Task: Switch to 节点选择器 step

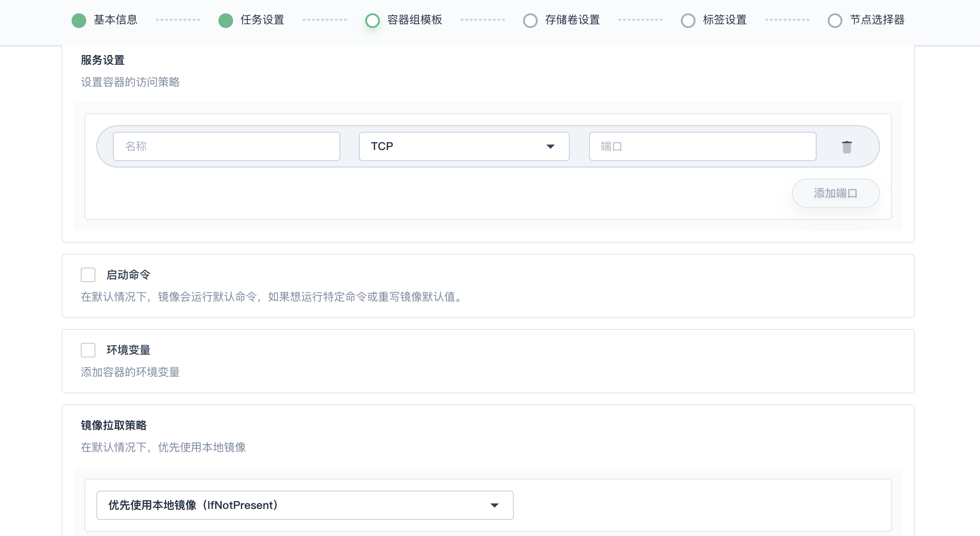Action: pyautogui.click(x=866, y=20)
